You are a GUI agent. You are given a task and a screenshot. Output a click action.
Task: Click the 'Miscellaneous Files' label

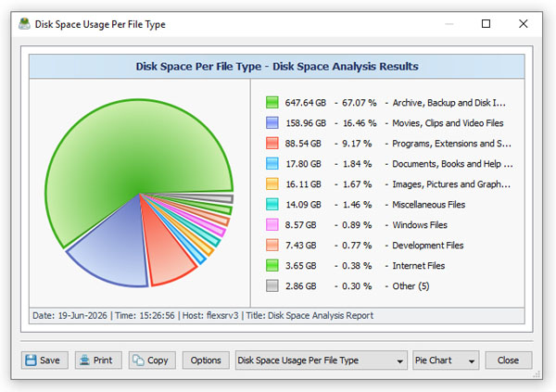[x=429, y=205]
